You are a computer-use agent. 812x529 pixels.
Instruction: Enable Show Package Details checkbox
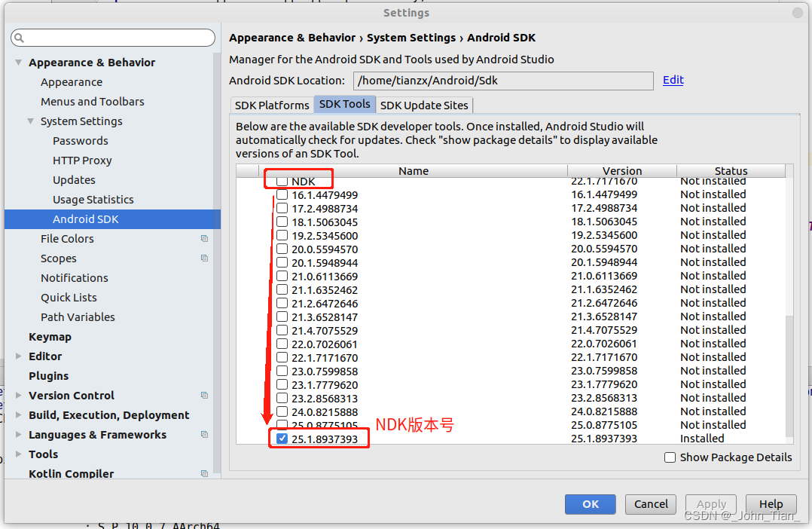pos(670,457)
